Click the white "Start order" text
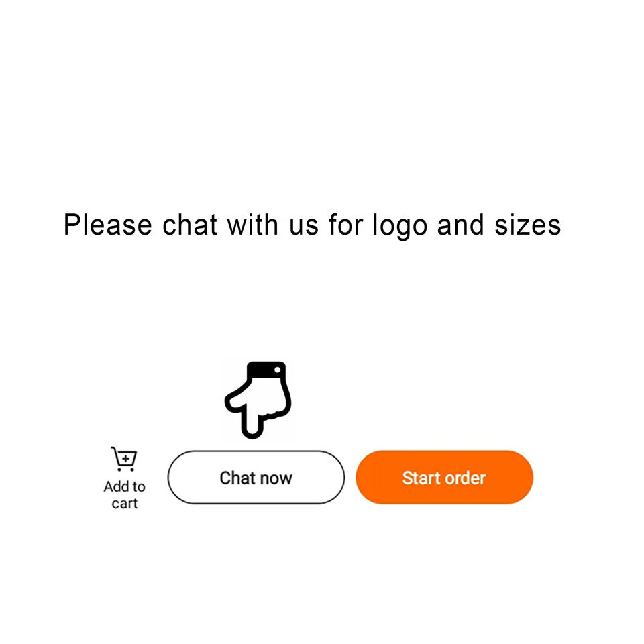This screenshot has height=644, width=644. tap(444, 478)
